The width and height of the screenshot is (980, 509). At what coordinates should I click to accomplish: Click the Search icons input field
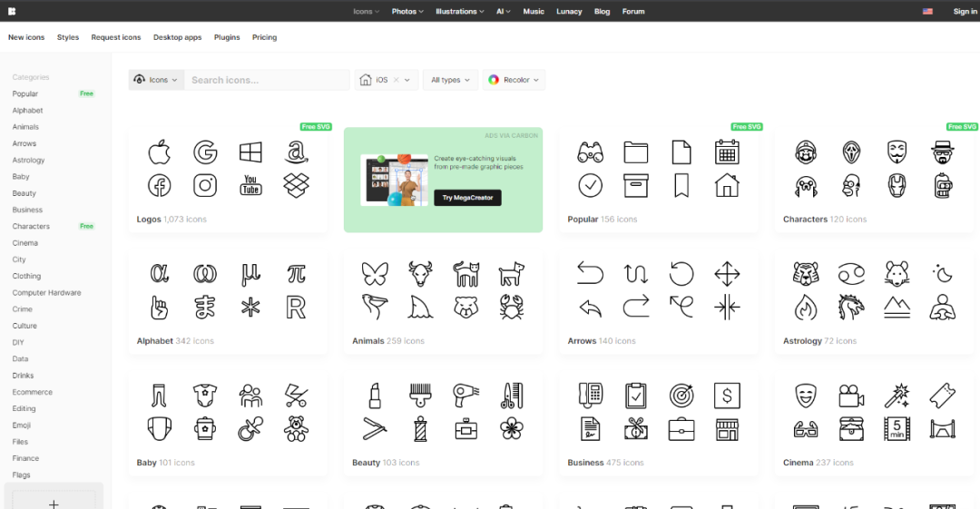(x=267, y=80)
